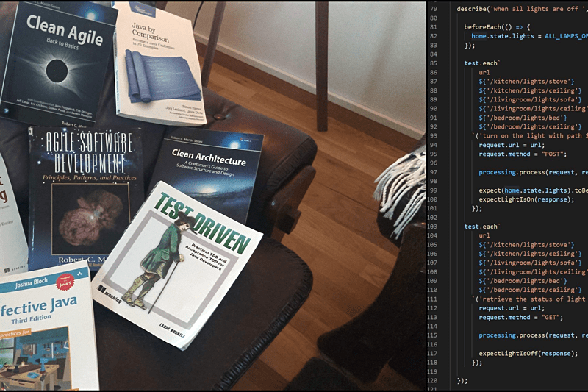
Task: Click the expect(home.state.lights).toBe line
Action: [534, 190]
